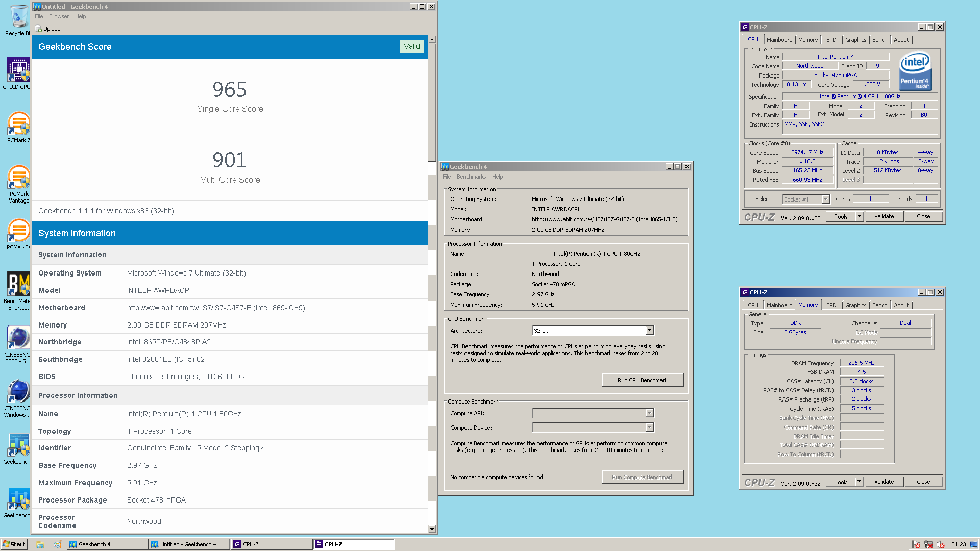Click Run Compute Benchmark button
Screen dimensions: 980x551
tap(643, 477)
